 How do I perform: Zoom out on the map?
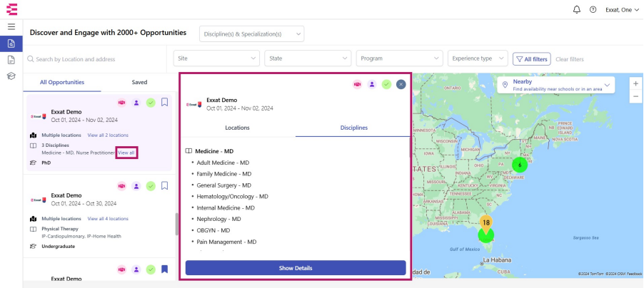pyautogui.click(x=635, y=96)
